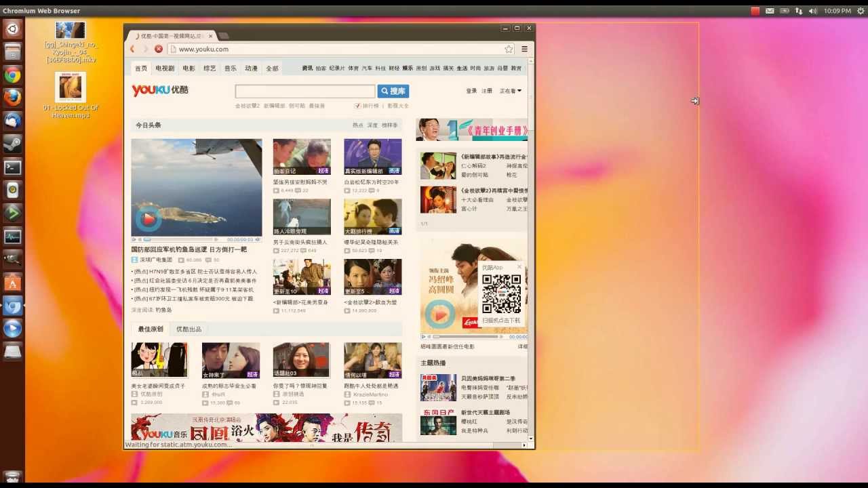Close the Youku browser tab
The width and height of the screenshot is (868, 488).
210,36
